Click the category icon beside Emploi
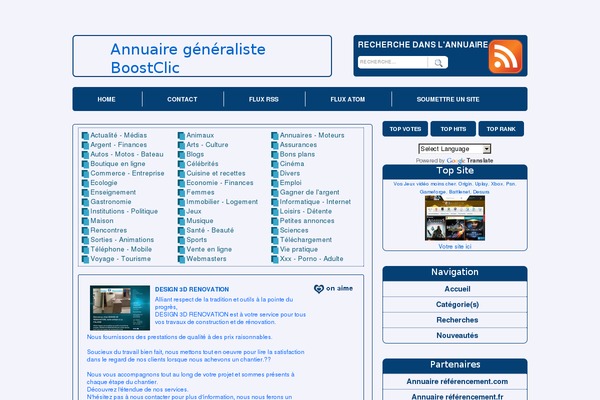The width and height of the screenshot is (600, 400). pyautogui.click(x=275, y=183)
